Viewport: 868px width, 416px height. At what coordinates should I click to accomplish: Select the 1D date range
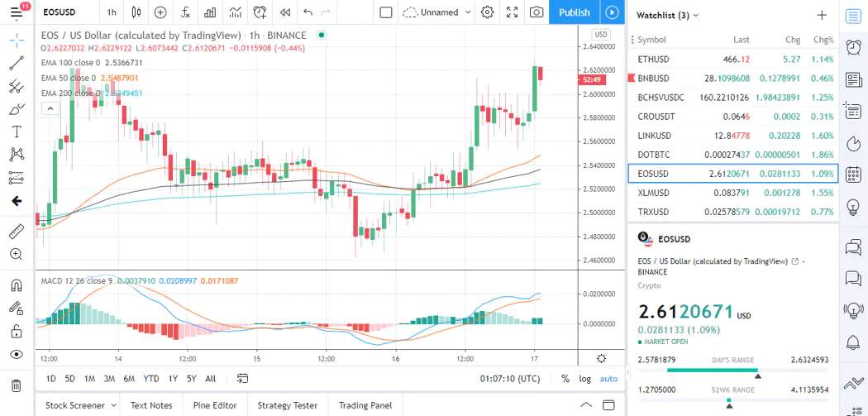[51, 379]
